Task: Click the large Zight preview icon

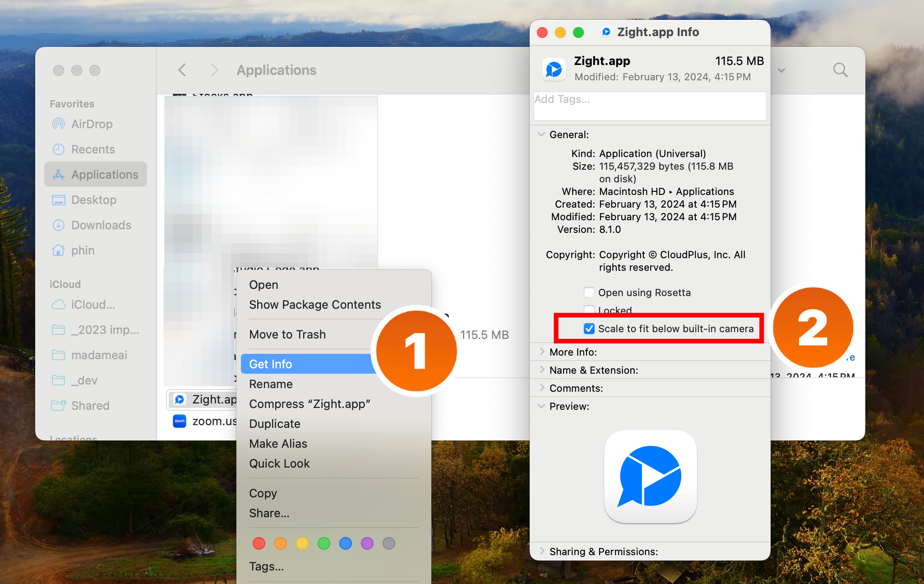Action: 650,477
